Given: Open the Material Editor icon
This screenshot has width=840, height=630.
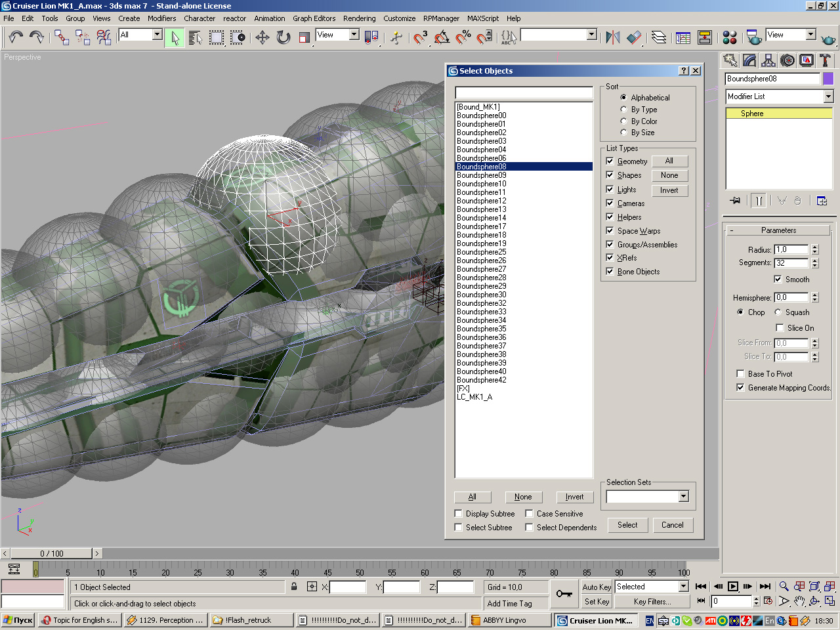Looking at the screenshot, I should pyautogui.click(x=729, y=37).
